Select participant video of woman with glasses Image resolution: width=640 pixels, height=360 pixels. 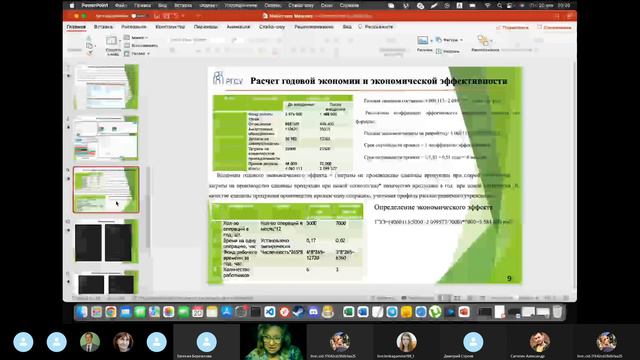[x=273, y=342]
